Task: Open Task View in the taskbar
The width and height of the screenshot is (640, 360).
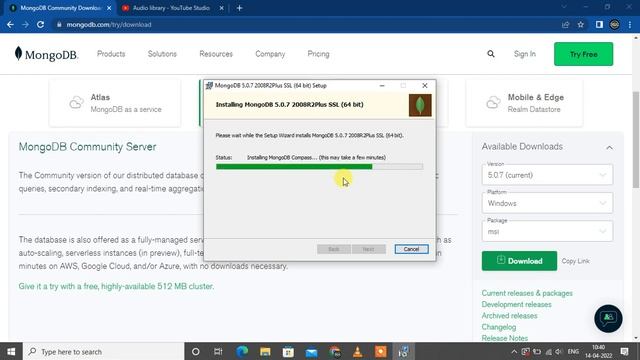Action: pos(218,351)
